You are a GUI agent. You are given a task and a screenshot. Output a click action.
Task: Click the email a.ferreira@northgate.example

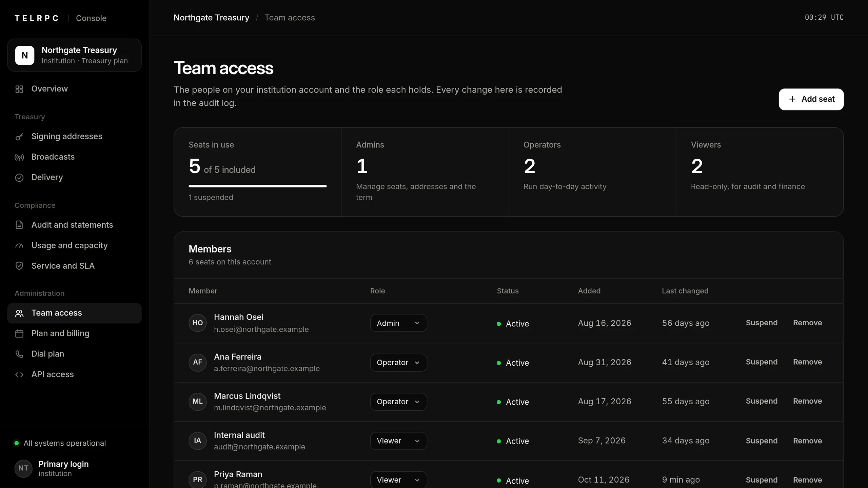click(267, 369)
